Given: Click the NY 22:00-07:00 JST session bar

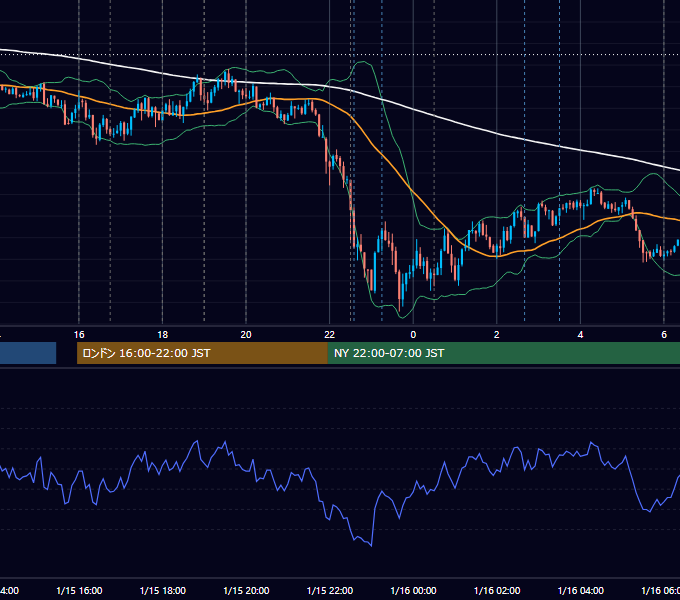Looking at the screenshot, I should tap(503, 353).
